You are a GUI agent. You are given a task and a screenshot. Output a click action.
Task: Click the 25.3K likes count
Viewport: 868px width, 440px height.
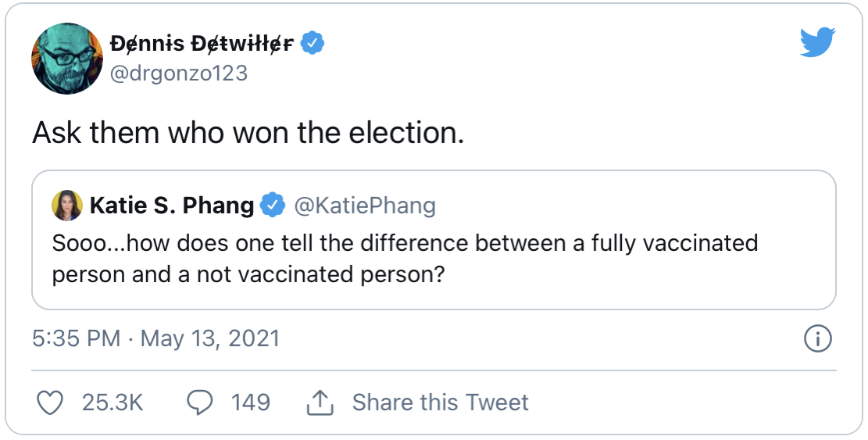click(113, 402)
